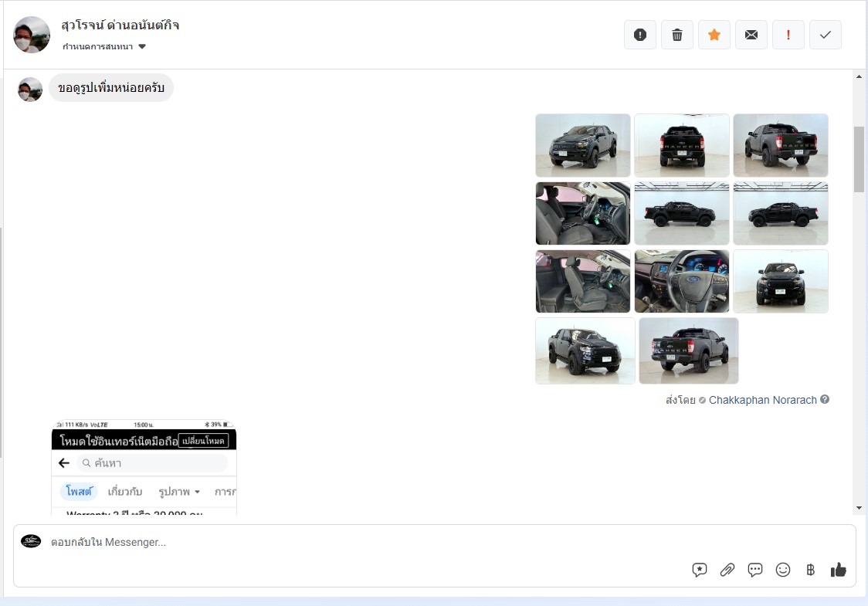Open received phone screenshot image
Viewport: 868px width, 606px height.
click(144, 468)
